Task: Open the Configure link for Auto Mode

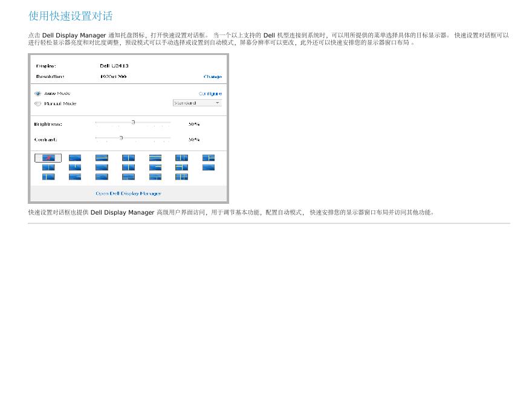Action: (210, 94)
